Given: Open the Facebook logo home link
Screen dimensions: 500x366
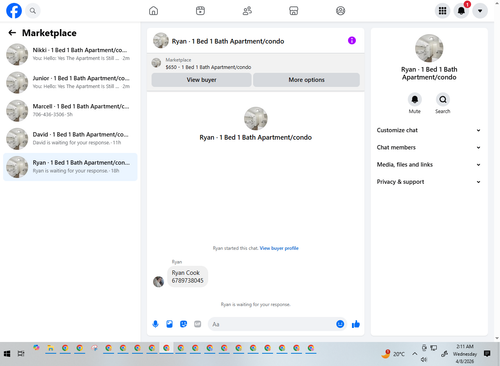Looking at the screenshot, I should (14, 11).
